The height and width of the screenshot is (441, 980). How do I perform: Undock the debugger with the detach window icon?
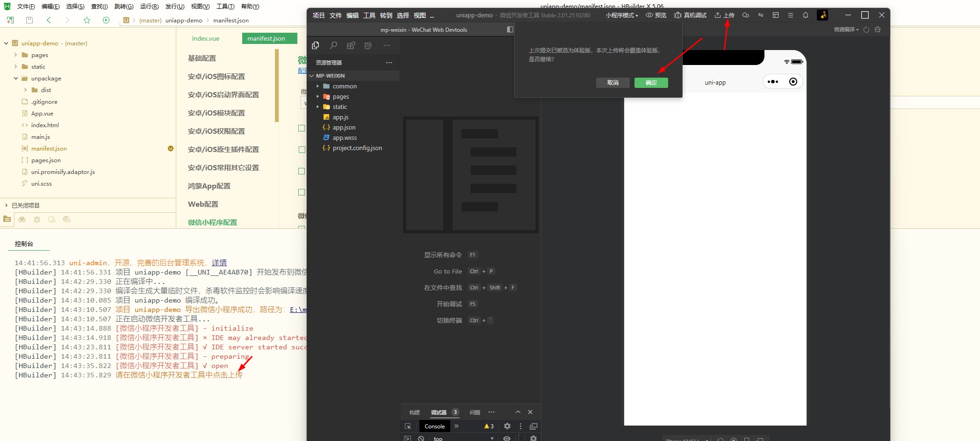click(x=533, y=426)
